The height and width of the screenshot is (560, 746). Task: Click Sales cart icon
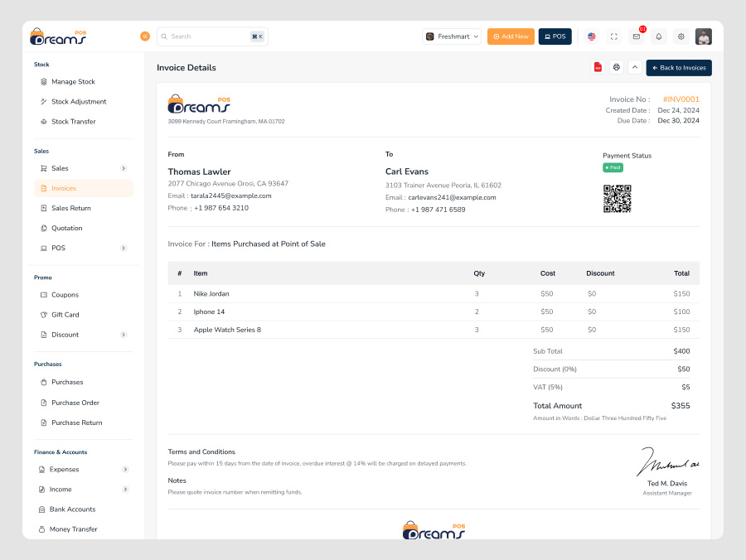pos(44,168)
